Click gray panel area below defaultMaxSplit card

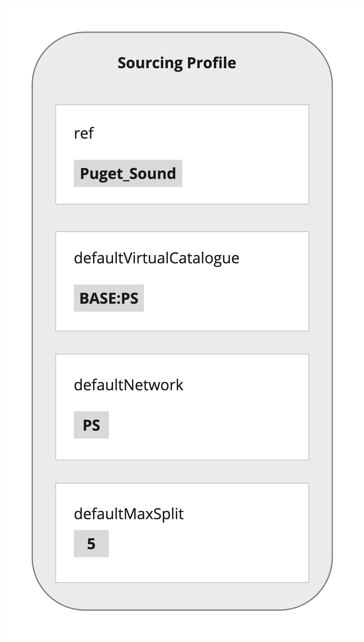pyautogui.click(x=182, y=596)
